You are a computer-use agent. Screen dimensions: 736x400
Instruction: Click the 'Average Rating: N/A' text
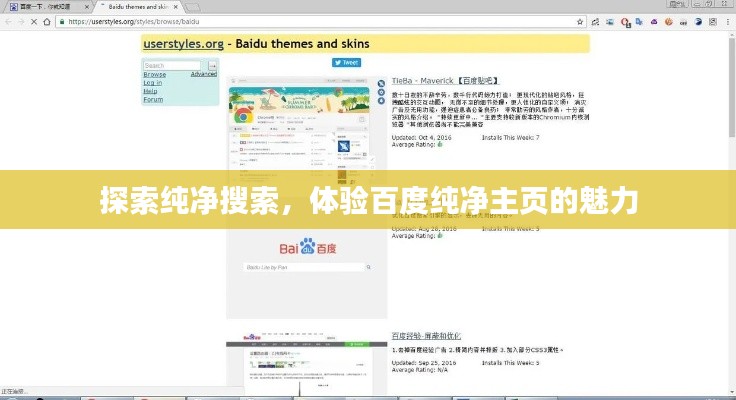(420, 370)
